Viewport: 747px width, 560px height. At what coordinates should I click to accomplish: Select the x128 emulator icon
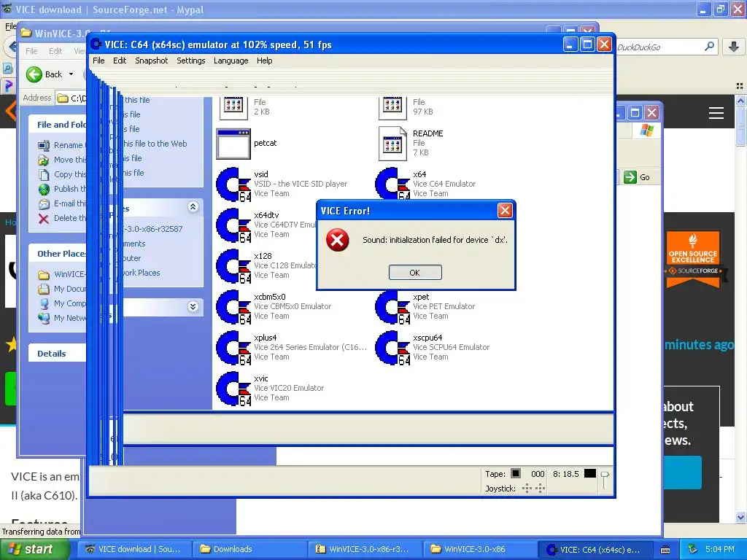[x=233, y=265]
